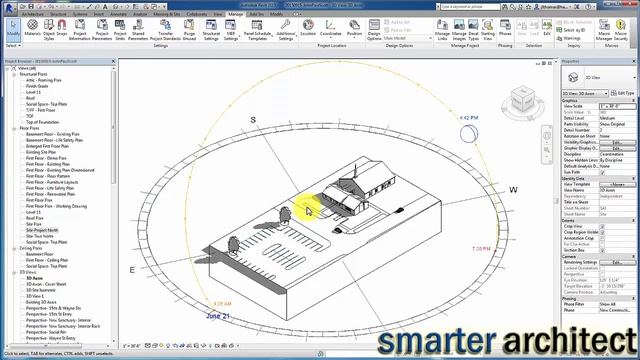Click the View Scale value field
Viewport: 640px width, 360px height.
click(x=617, y=106)
